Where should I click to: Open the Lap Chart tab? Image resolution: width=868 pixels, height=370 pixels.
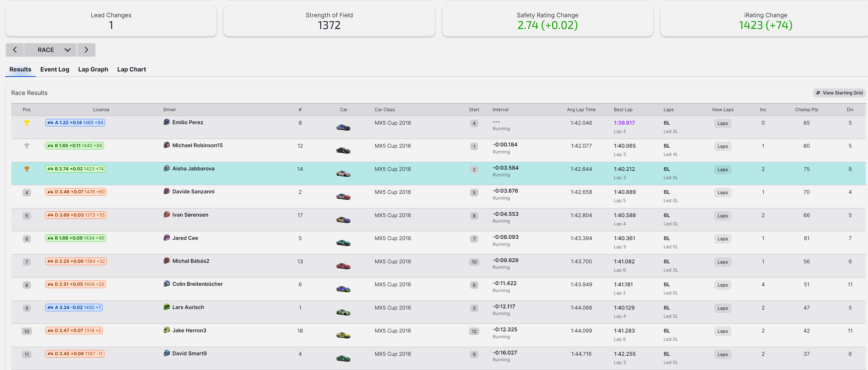131,69
